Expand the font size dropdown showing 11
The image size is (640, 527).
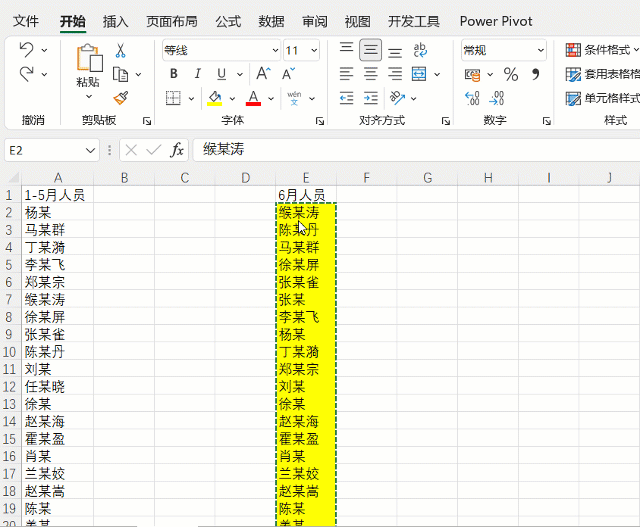(316, 50)
